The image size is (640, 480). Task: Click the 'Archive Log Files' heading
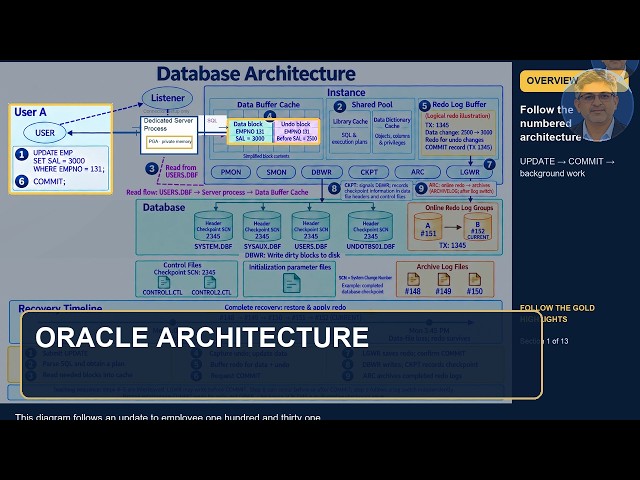click(x=442, y=267)
